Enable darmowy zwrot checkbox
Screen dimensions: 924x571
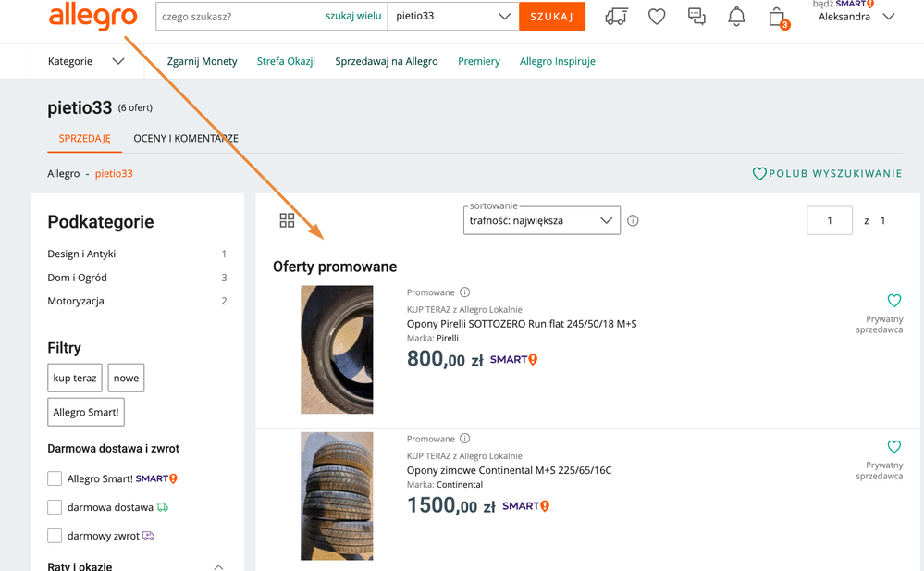(55, 536)
